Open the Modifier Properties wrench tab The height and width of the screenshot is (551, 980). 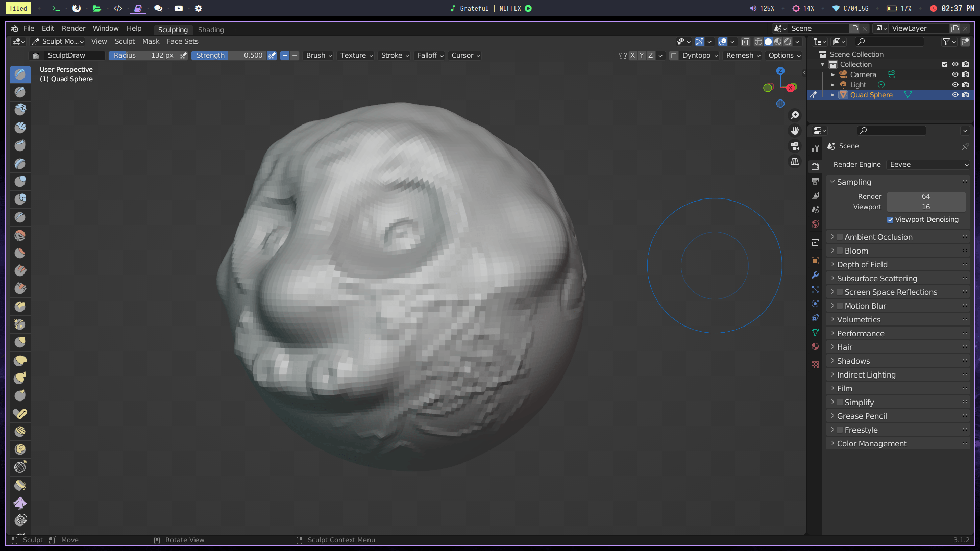point(815,275)
